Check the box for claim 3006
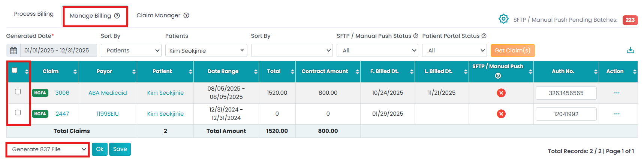Image resolution: width=644 pixels, height=164 pixels. tap(18, 92)
